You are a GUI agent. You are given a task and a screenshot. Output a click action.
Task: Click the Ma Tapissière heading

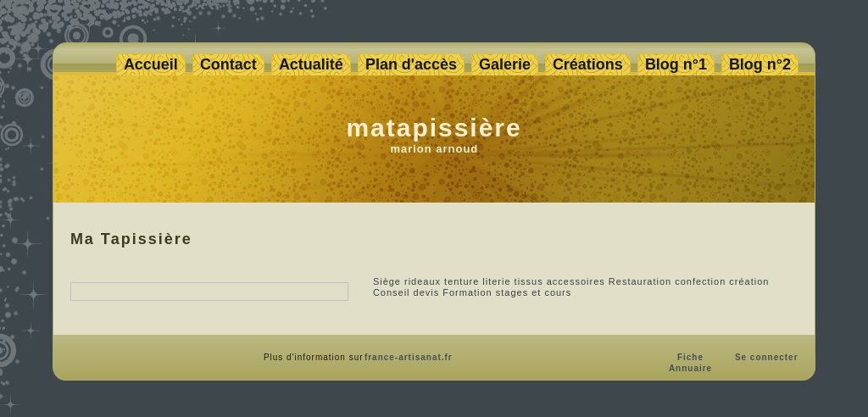pyautogui.click(x=131, y=239)
